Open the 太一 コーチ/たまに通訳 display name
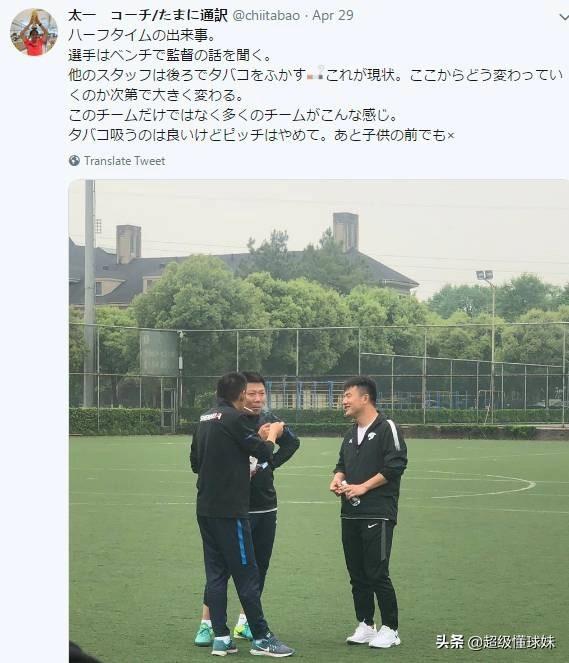Screen dimensions: 569x663 point(148,16)
